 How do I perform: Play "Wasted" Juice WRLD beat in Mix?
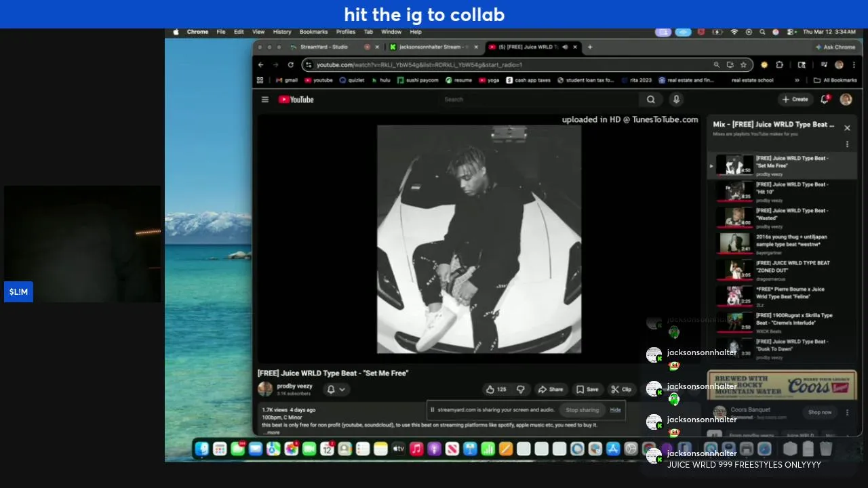click(781, 218)
